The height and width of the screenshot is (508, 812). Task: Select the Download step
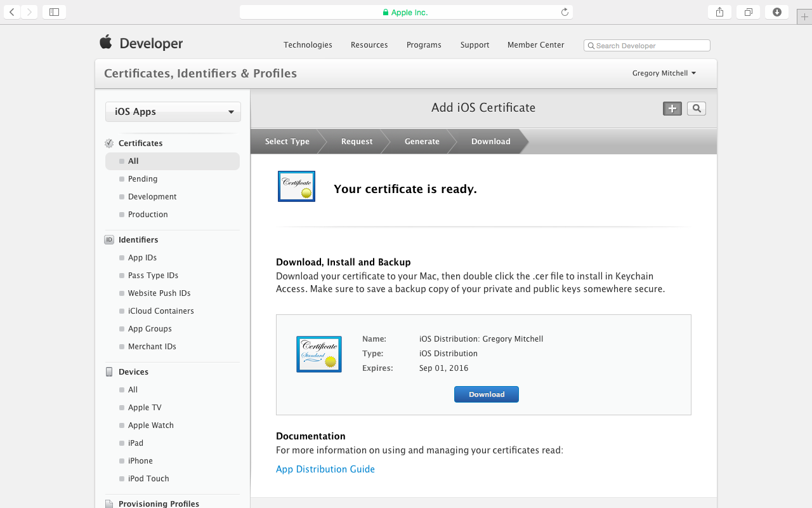point(491,142)
